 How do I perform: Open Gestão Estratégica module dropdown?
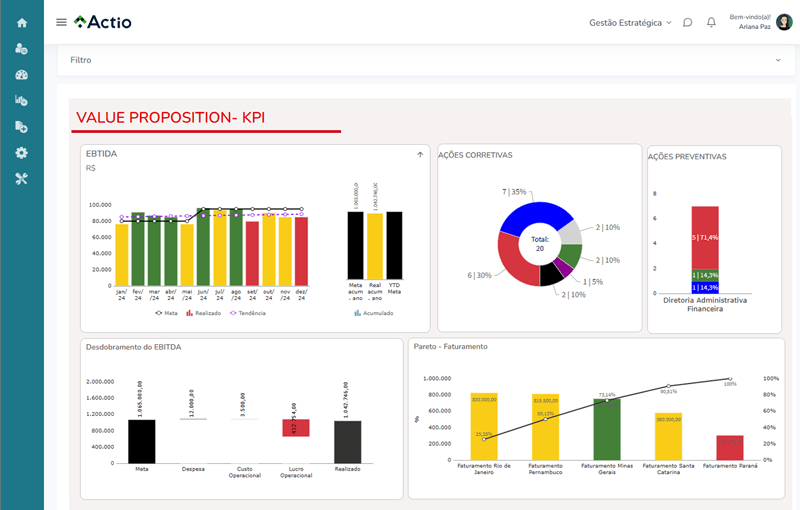click(630, 22)
